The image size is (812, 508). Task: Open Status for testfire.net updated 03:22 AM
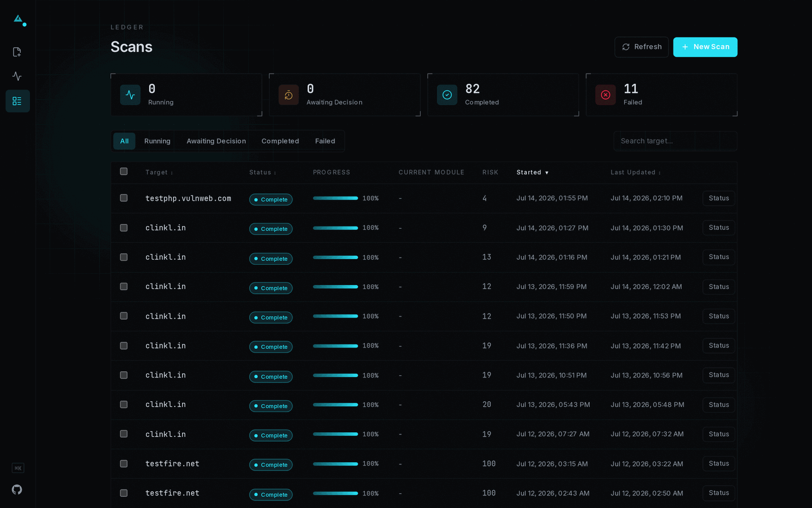[x=719, y=463]
